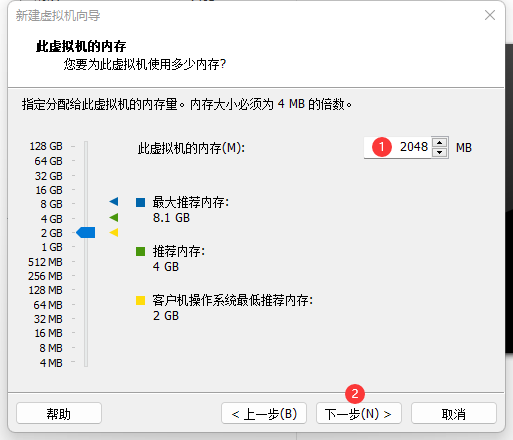Select 128 MB on the memory scale
The height and width of the screenshot is (440, 513).
[x=45, y=290]
